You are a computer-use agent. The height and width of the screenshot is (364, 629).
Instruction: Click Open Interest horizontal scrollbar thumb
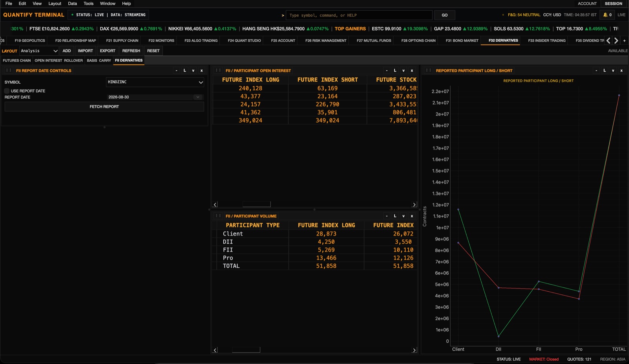[256, 204]
